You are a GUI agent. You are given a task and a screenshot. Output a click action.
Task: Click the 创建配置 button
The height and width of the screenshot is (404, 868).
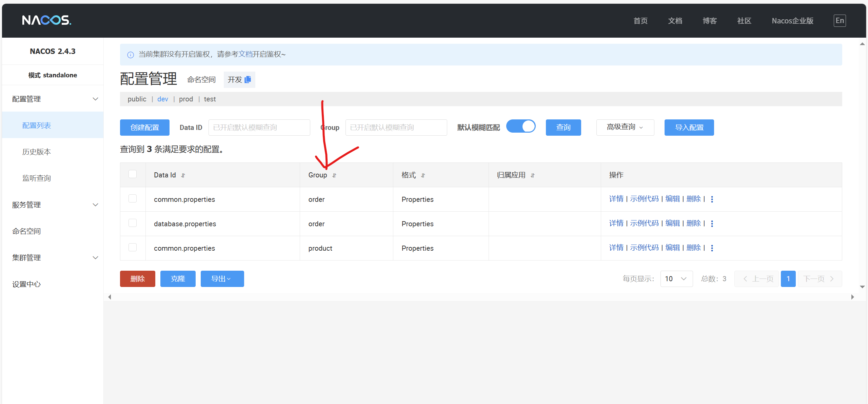tap(145, 127)
